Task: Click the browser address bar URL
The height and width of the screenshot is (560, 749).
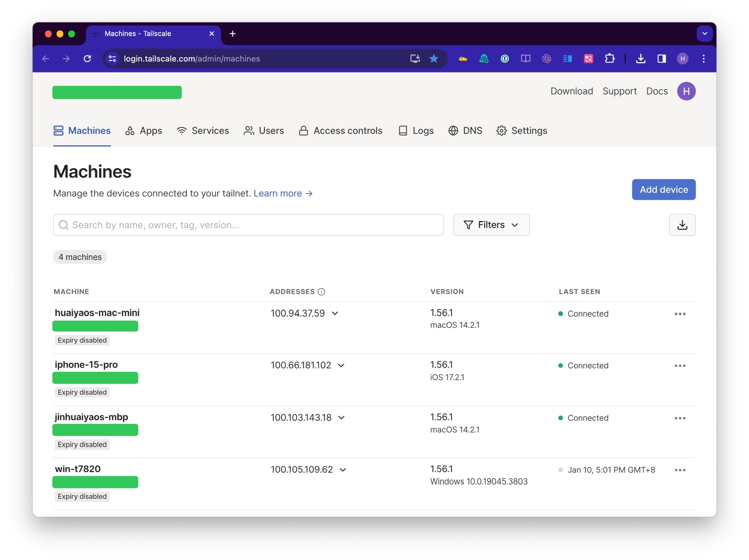Action: (192, 59)
